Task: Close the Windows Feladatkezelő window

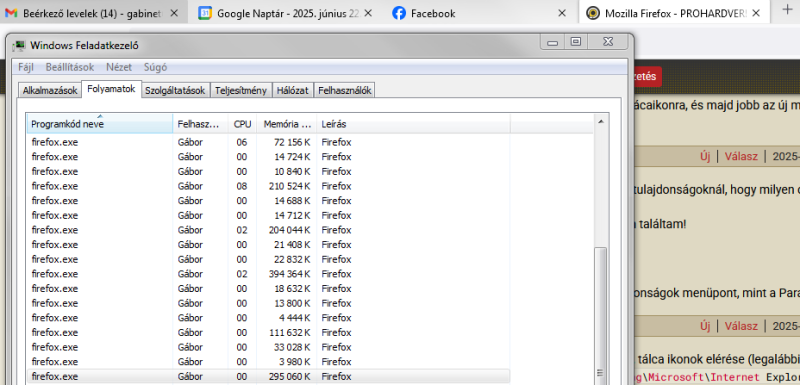Action: pos(607,42)
